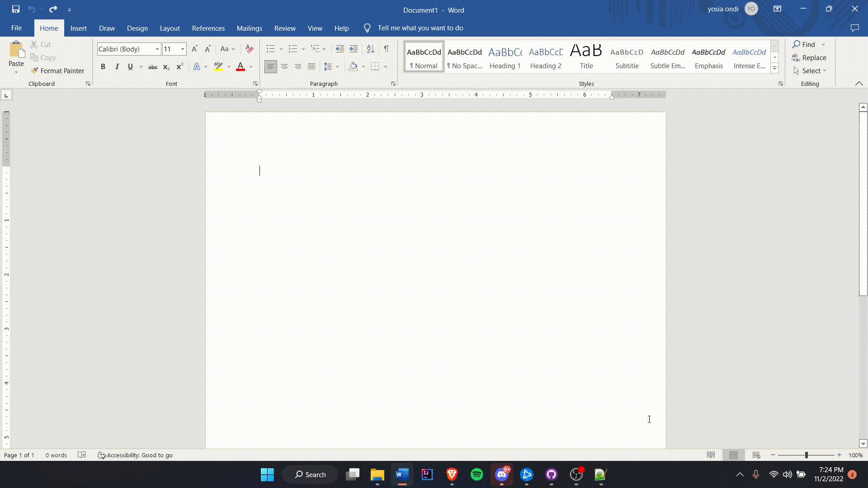Open the font name dropdown
This screenshot has height=488, width=868.
pos(157,49)
